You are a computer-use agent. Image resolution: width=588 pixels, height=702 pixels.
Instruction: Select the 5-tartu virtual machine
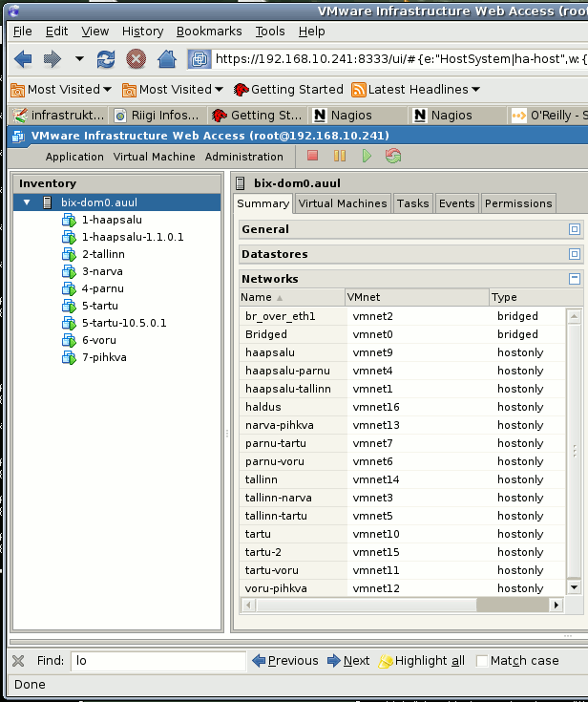[x=100, y=306]
